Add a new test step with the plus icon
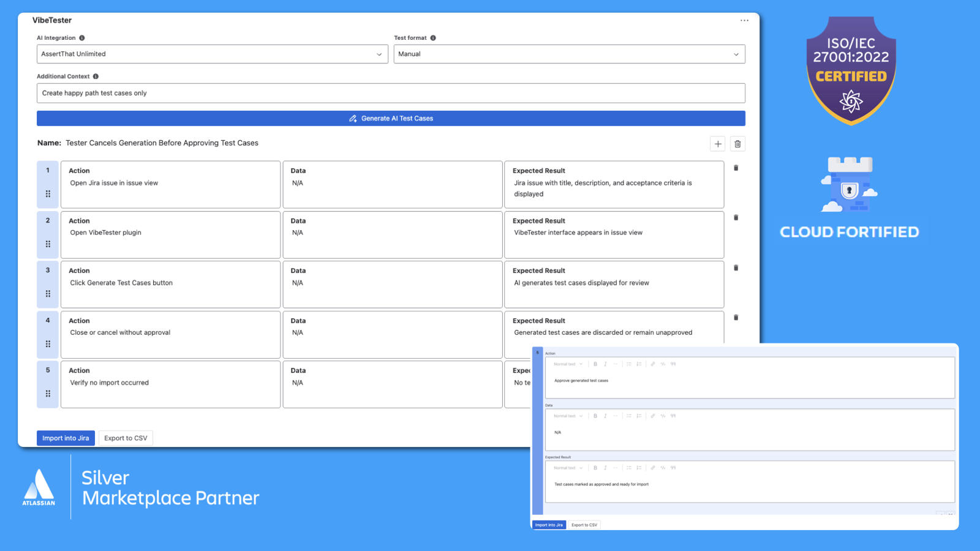The image size is (980, 551). [x=718, y=143]
